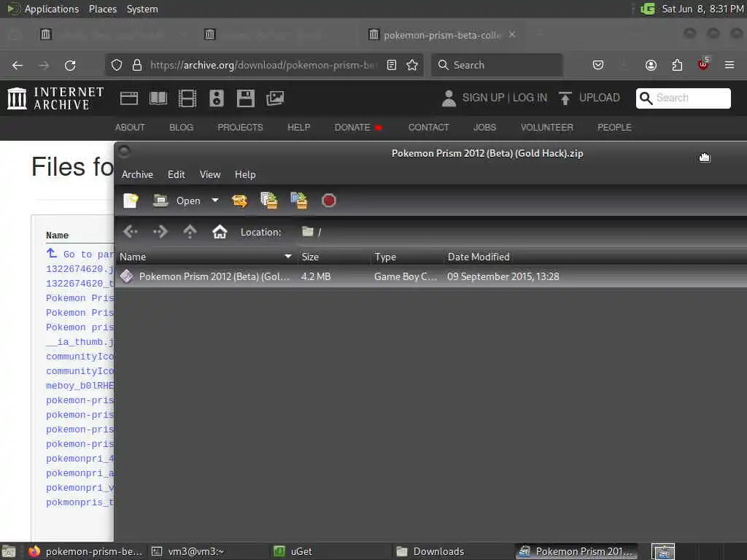Open the PROJECTS navigation link
Viewport: 747px width, 560px height.
240,127
